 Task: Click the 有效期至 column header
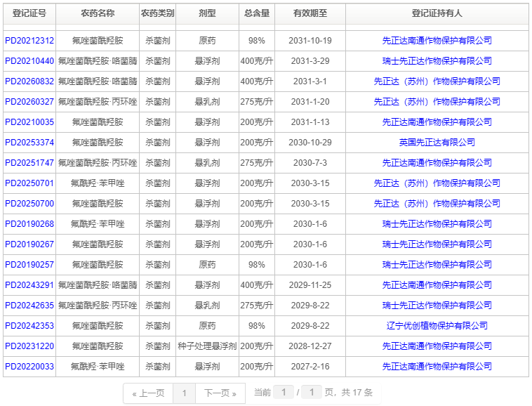click(310, 13)
